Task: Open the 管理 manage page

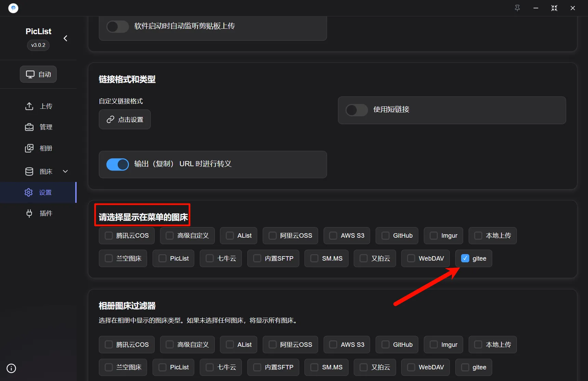Action: pyautogui.click(x=38, y=127)
